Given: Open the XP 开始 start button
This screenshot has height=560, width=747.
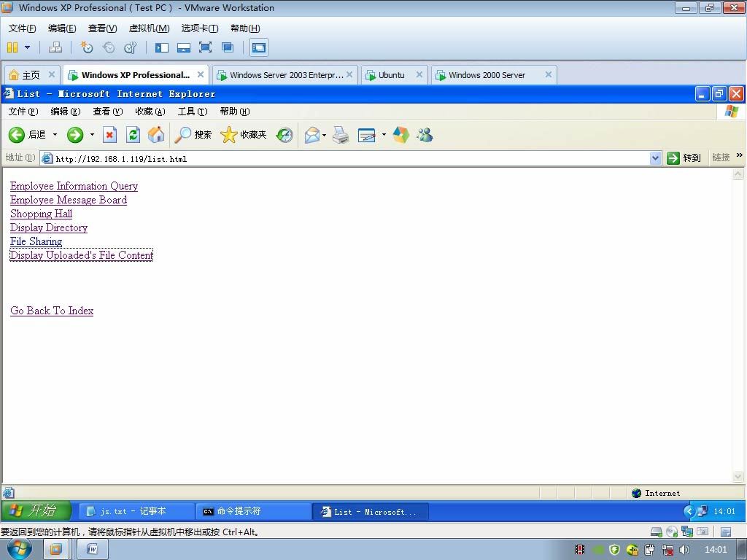Looking at the screenshot, I should (x=36, y=511).
